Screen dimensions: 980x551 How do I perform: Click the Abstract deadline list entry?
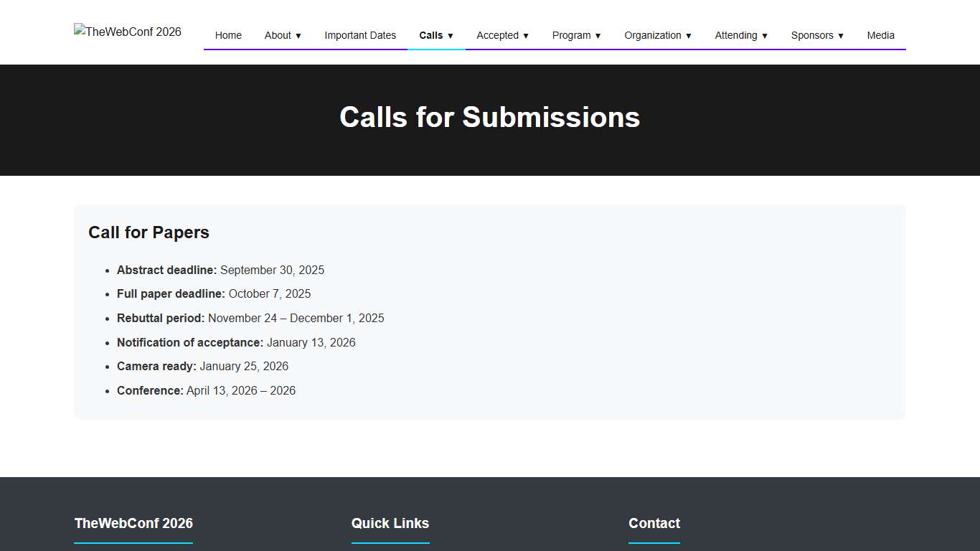220,270
